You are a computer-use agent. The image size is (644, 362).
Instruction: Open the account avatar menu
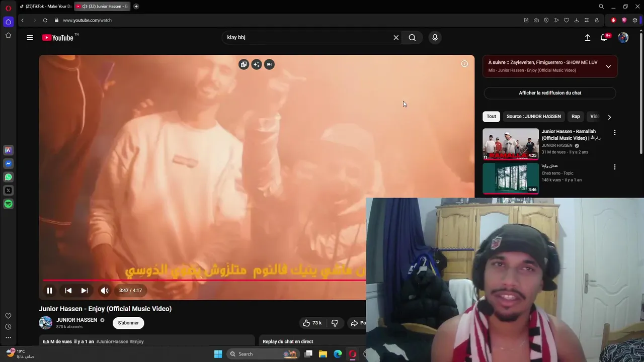[x=623, y=38]
